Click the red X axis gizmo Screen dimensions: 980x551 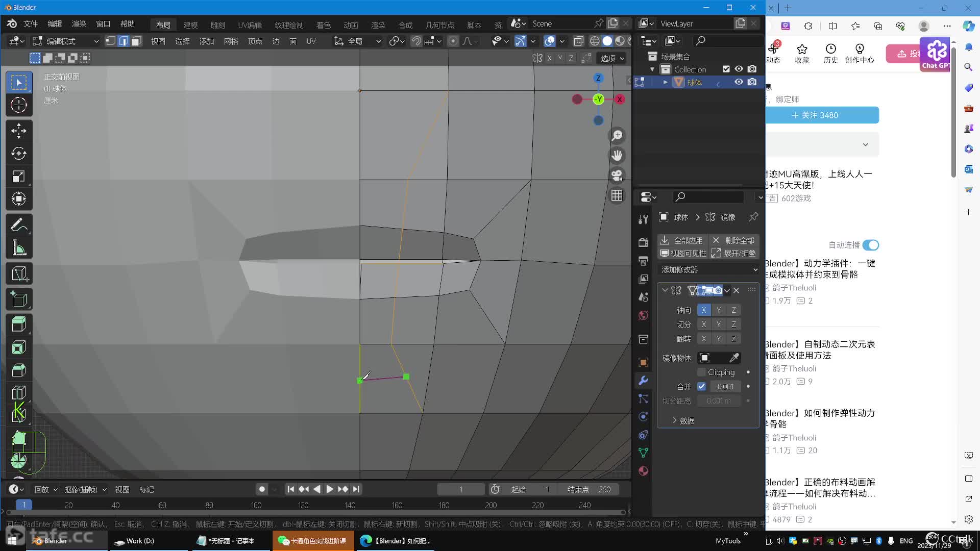(620, 99)
